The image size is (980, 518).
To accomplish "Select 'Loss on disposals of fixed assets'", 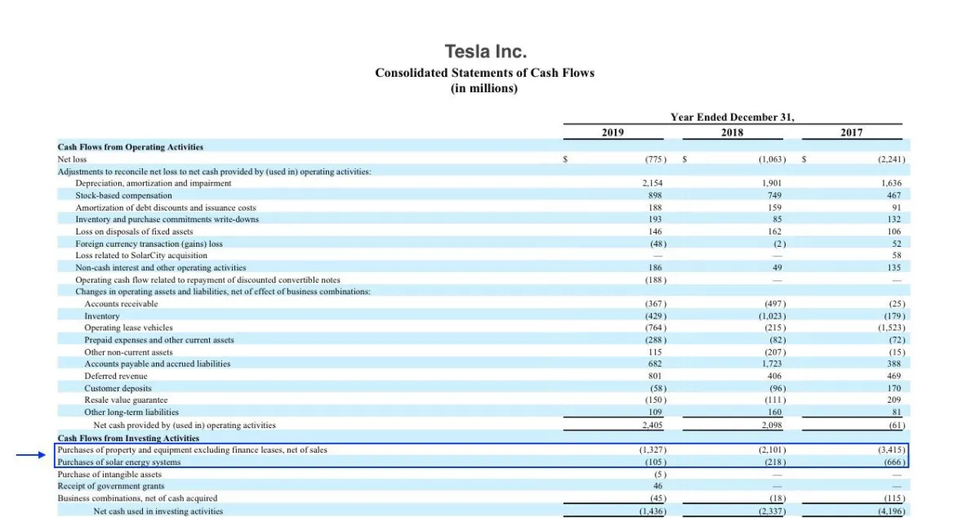I will (x=135, y=231).
